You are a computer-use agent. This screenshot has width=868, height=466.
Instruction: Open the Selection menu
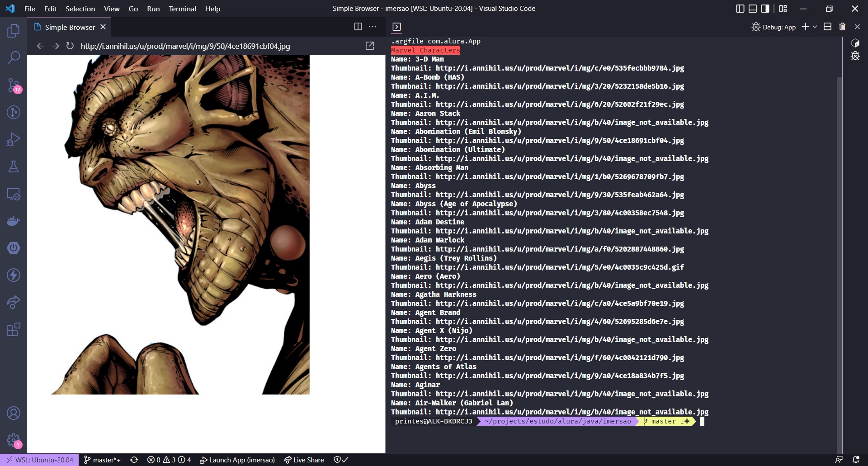point(80,9)
